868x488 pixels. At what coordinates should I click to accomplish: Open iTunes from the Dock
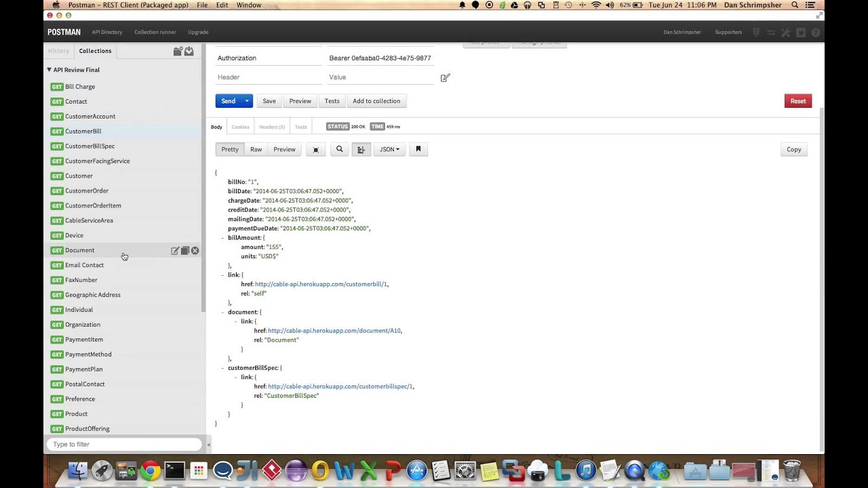(x=586, y=470)
